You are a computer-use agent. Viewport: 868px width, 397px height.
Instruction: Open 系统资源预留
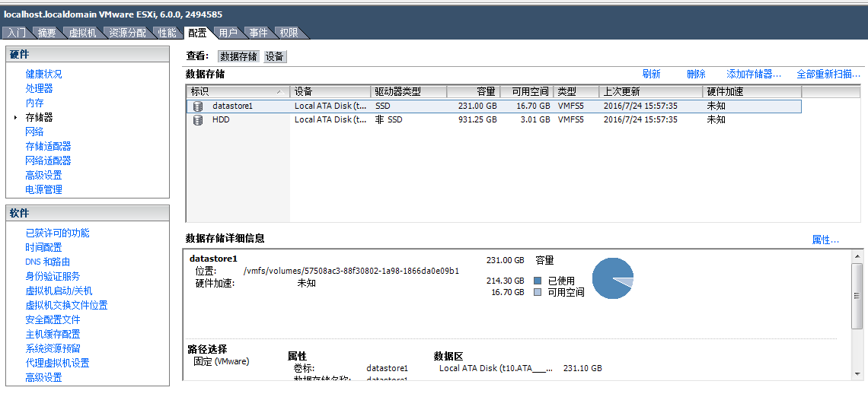[x=53, y=348]
